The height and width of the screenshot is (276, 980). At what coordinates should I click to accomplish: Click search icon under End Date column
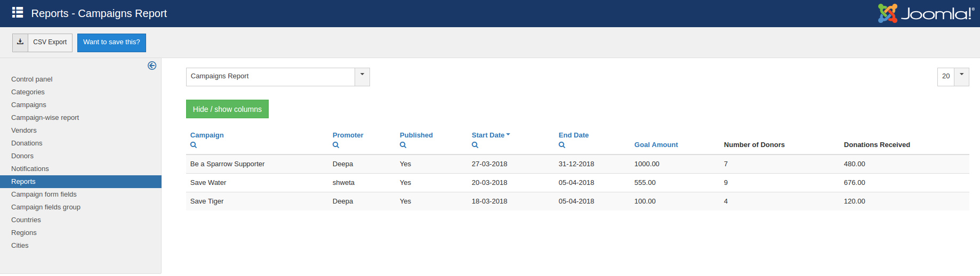562,145
